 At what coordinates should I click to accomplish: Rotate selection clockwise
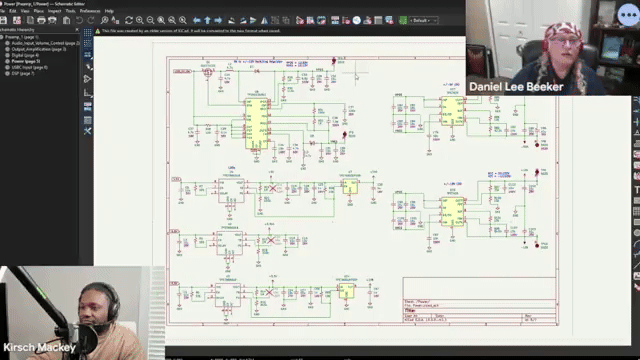(x=242, y=20)
